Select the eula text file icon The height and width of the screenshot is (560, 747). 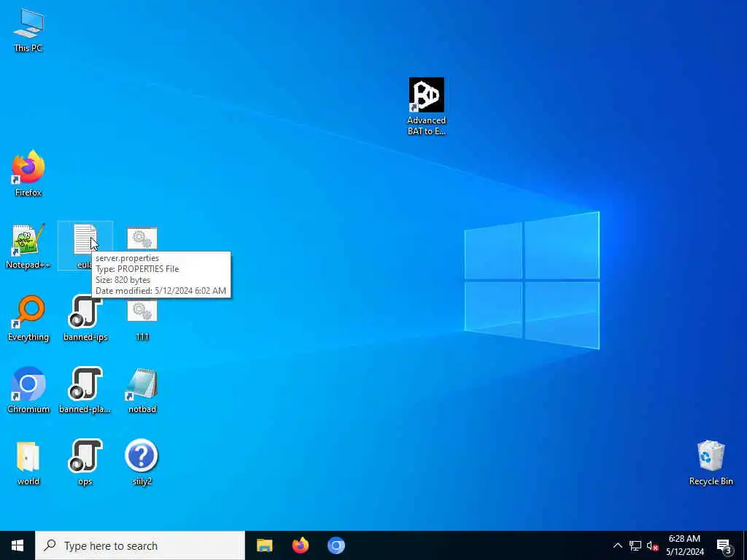pos(85,245)
